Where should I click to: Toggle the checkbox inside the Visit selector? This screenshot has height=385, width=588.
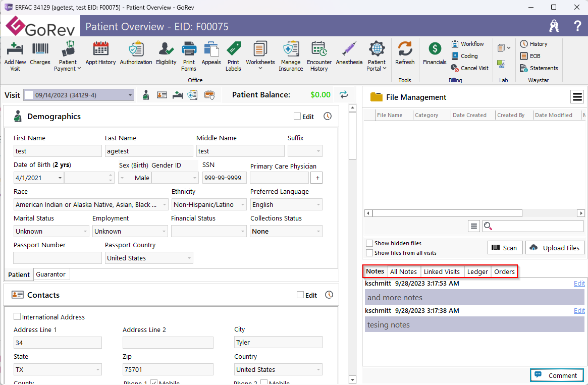28,95
